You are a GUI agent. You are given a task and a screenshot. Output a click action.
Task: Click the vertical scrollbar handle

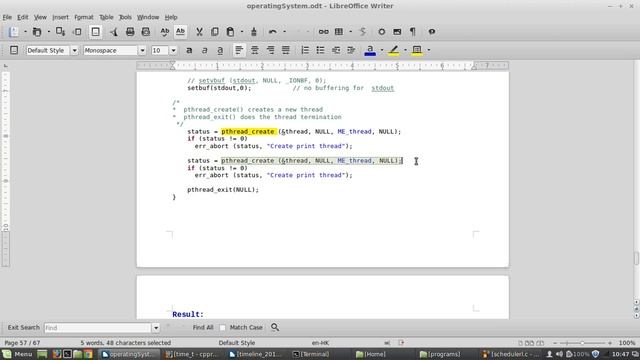point(636,258)
